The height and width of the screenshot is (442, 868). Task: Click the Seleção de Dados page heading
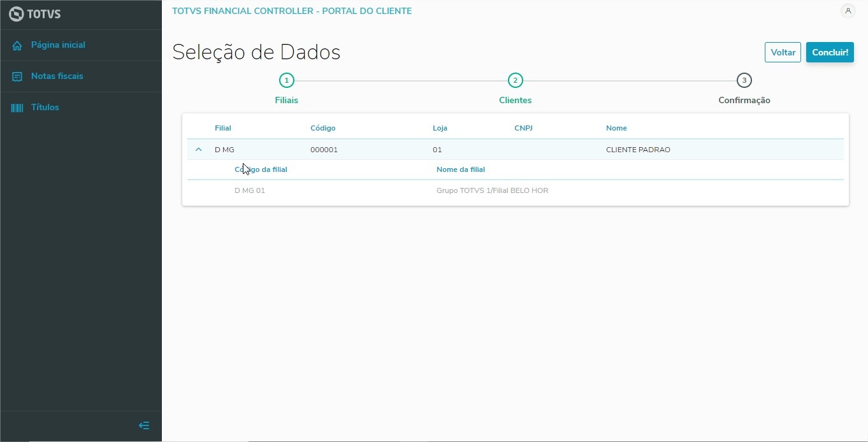256,52
